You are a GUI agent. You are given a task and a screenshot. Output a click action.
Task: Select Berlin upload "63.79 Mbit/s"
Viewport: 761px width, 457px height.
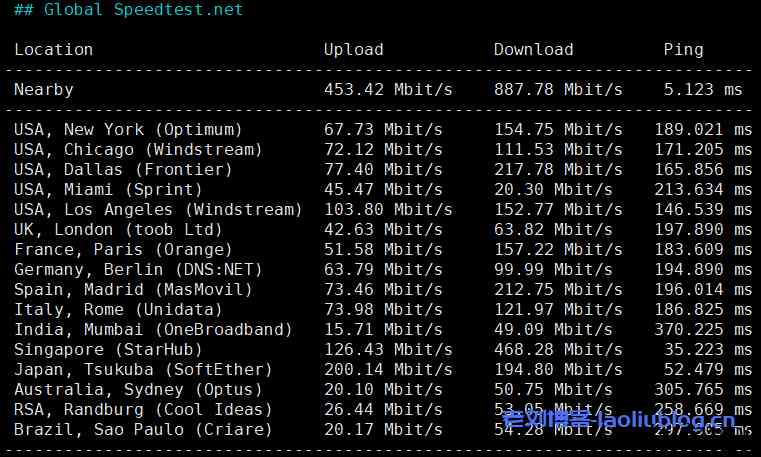(x=383, y=269)
